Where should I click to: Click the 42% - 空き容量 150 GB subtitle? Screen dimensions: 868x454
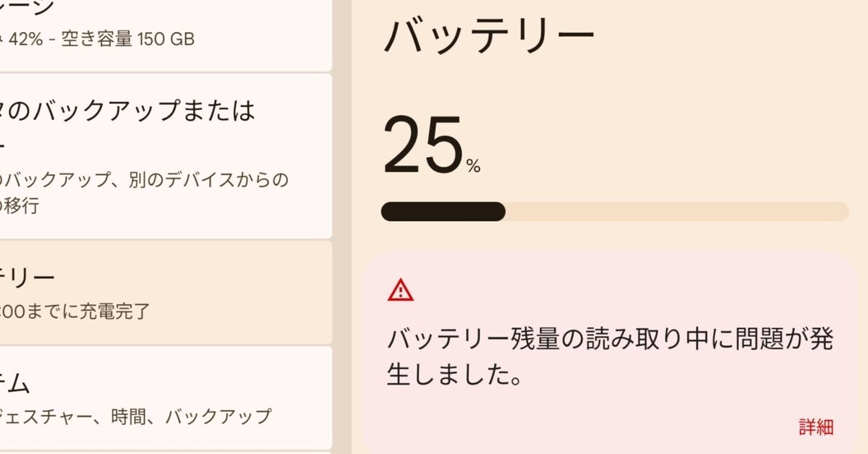click(101, 38)
